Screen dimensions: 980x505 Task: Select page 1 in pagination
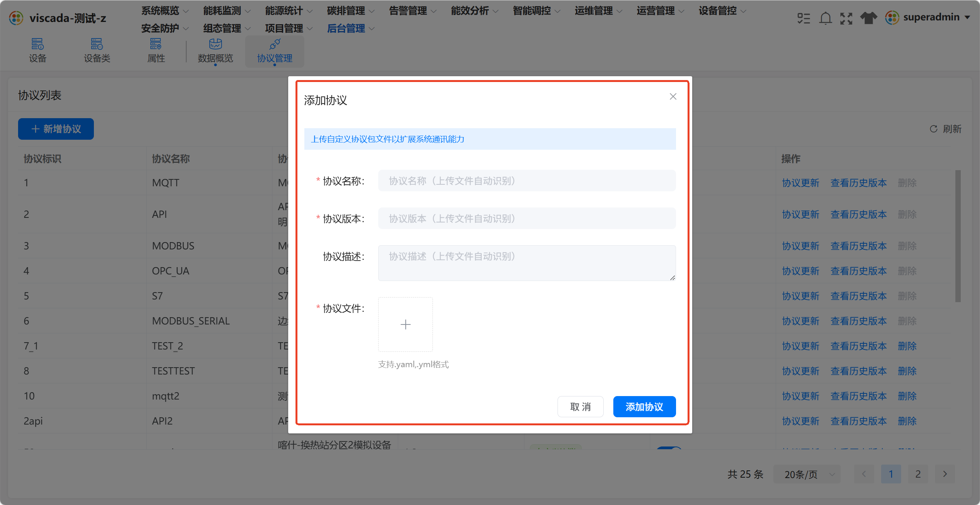tap(891, 474)
